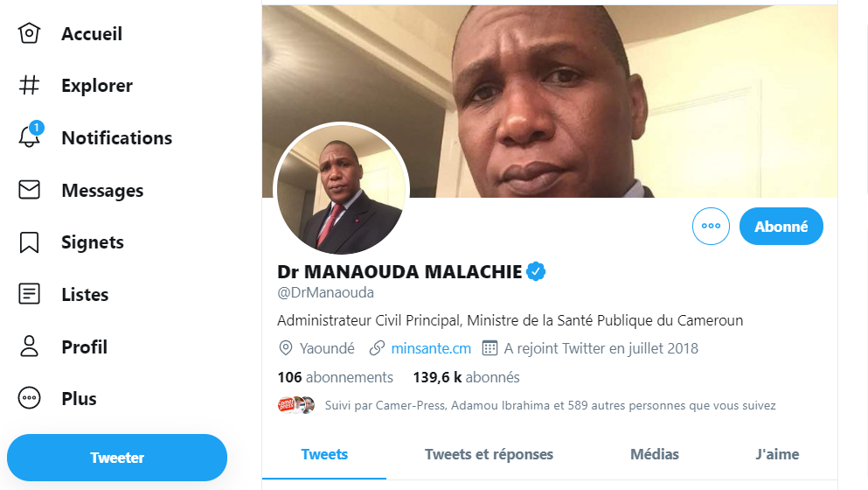Click the blue verified badge next to name
Screen dimensions: 868x490
point(536,271)
